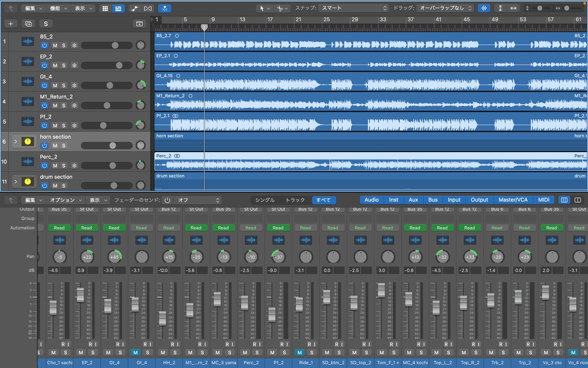Click the pan knob of Gt_4 strip showing +45
Viewport: 588px width, 368px height.
[x=114, y=257]
